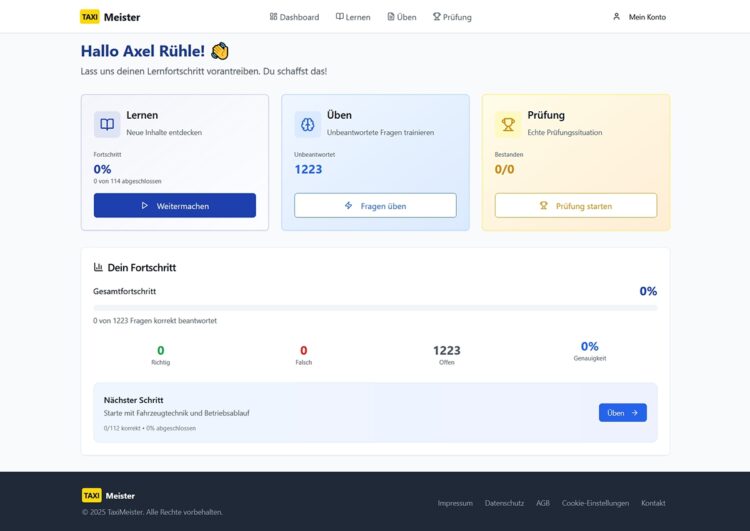Open the Dashboard navigation item
Viewport: 750px width, 531px height.
coord(294,17)
